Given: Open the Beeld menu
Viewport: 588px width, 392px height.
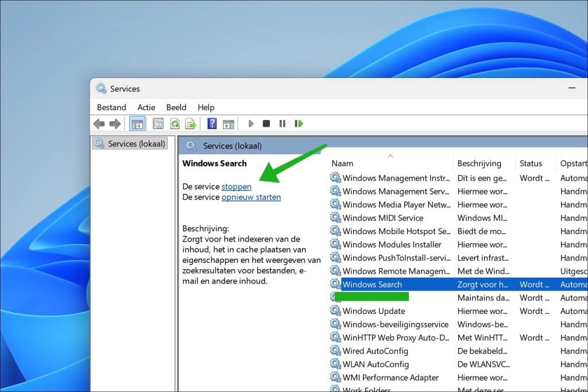Looking at the screenshot, I should (176, 107).
